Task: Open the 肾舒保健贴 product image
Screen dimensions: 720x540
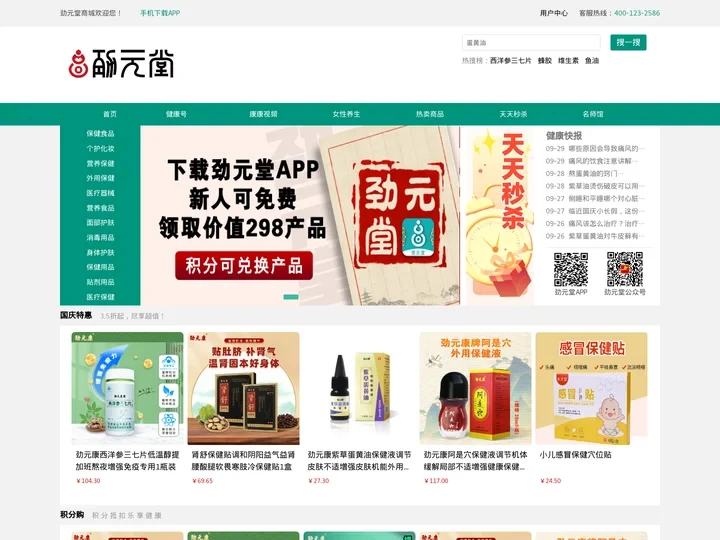Action: 243,388
